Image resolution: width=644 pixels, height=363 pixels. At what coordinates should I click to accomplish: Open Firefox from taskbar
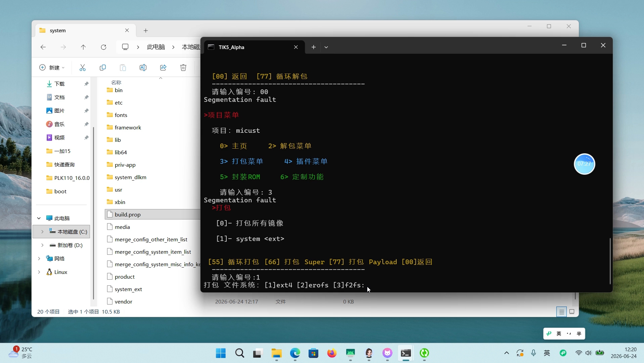click(x=332, y=353)
